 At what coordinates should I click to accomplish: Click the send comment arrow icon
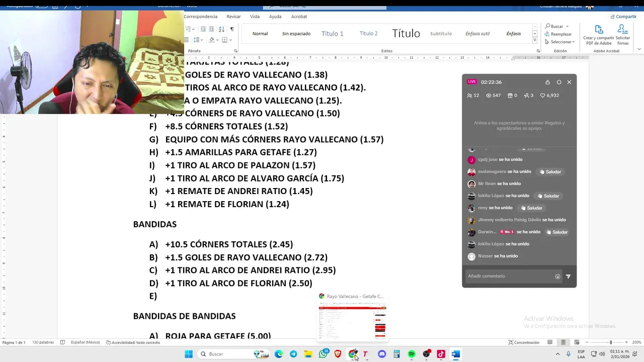569,277
